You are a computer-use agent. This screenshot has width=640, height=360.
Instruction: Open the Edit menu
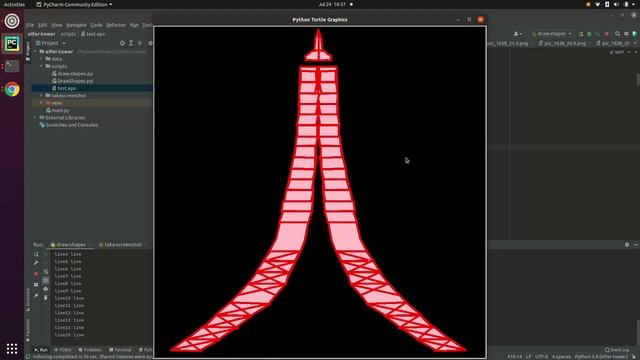click(42, 25)
